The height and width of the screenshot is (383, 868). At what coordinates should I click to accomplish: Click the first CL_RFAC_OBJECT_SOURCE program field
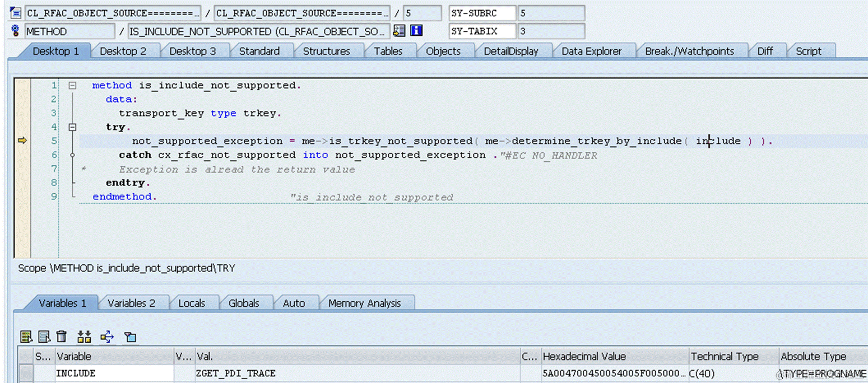(x=113, y=13)
